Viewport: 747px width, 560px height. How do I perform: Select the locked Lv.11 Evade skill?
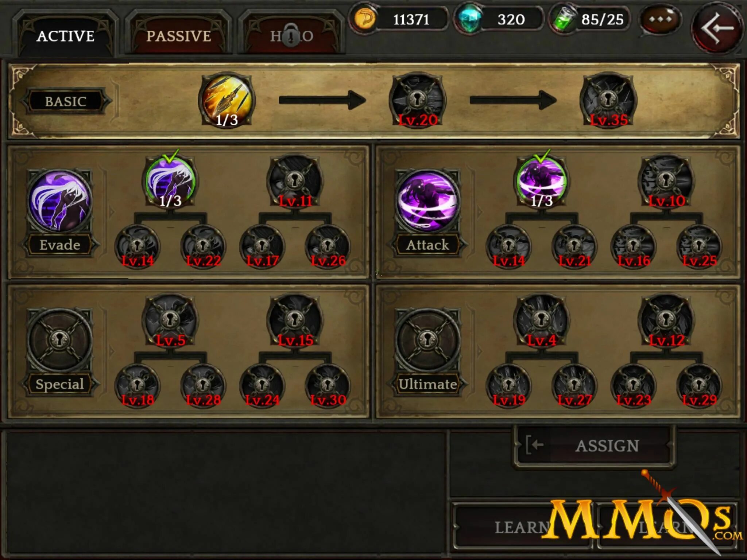click(x=295, y=181)
